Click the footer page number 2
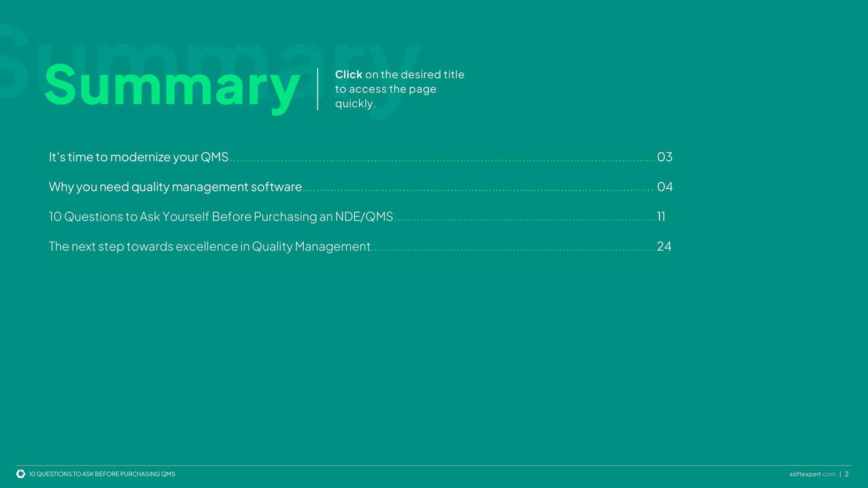This screenshot has height=488, width=868. pos(846,474)
